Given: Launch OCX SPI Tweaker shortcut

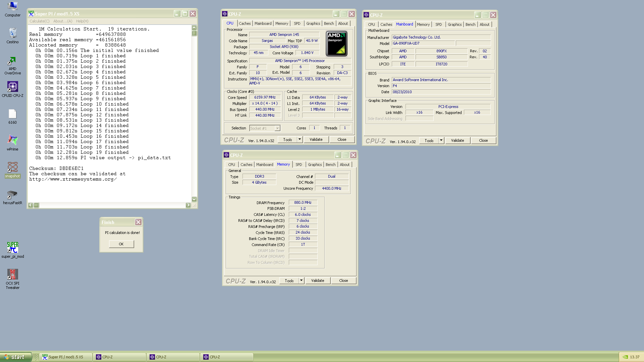Looking at the screenshot, I should [x=12, y=279].
